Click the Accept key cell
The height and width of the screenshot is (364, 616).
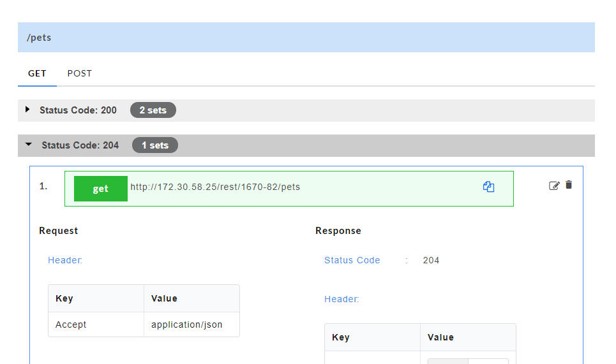tap(96, 324)
